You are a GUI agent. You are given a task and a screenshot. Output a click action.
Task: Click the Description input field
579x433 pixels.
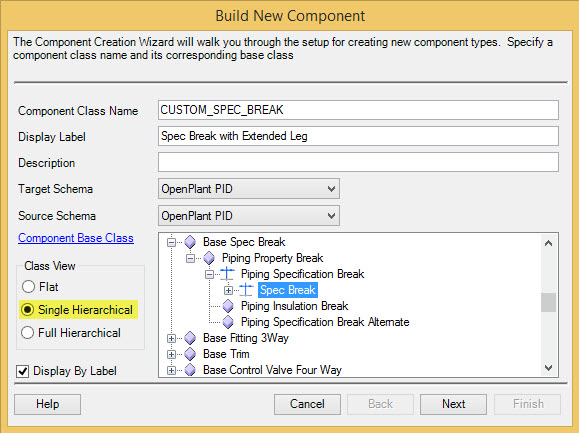click(x=358, y=162)
